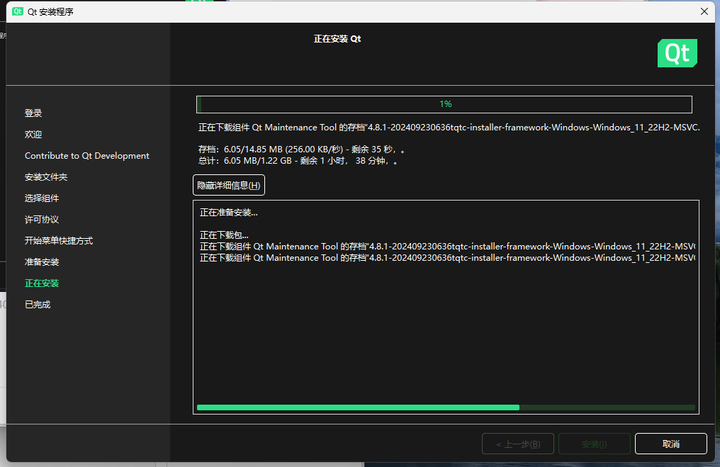
Task: Select the 已完成 sidebar step
Action: [38, 304]
